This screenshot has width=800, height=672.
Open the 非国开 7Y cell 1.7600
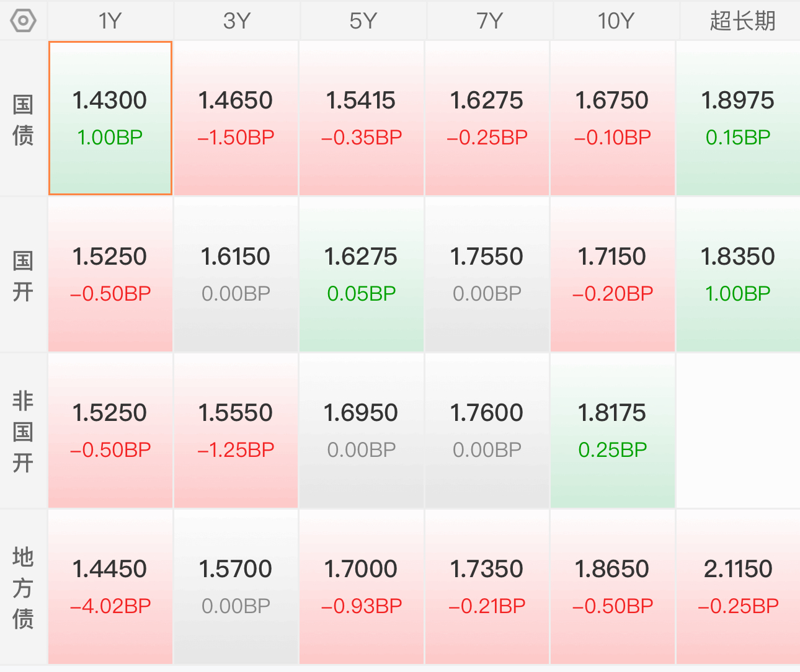point(487,431)
